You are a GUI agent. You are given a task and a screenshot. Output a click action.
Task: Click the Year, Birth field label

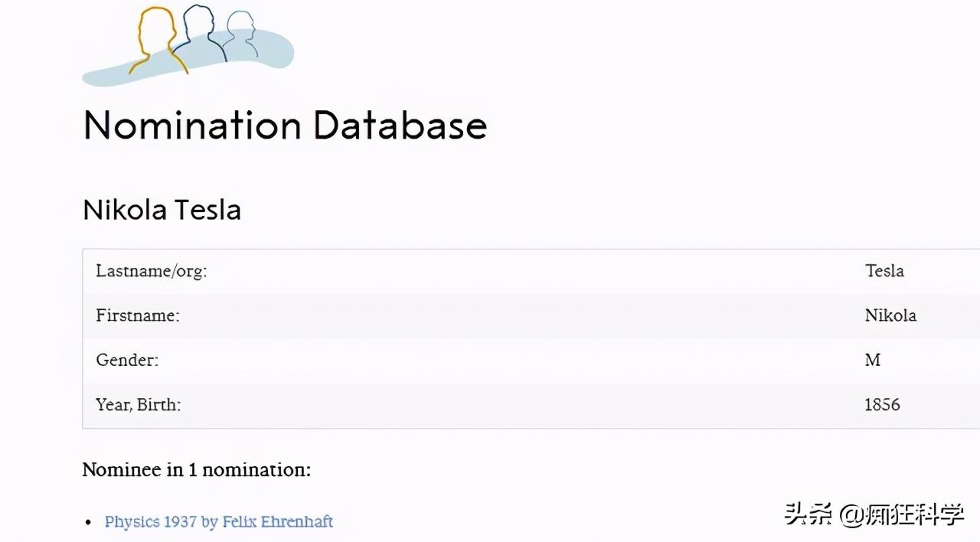(138, 404)
